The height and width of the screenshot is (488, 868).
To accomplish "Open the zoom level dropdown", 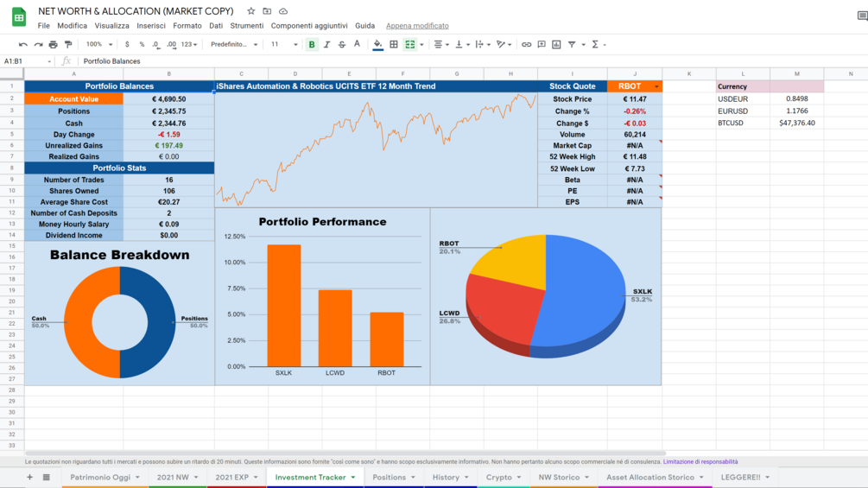I will pos(99,44).
